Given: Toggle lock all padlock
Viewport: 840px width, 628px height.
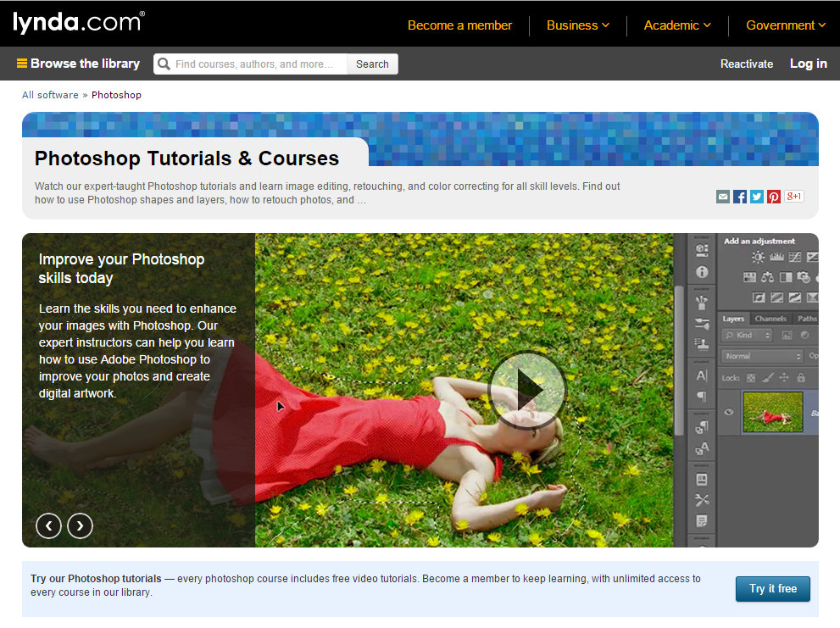Looking at the screenshot, I should point(801,378).
